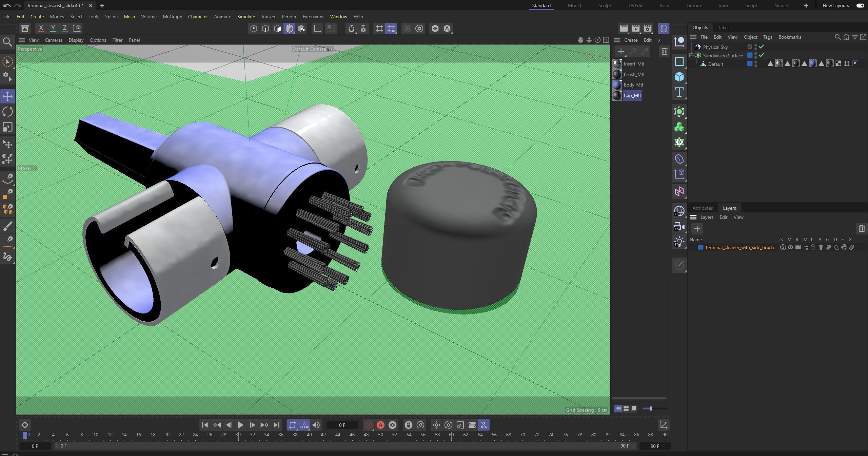Toggle timeline sound speaker
Screen dimensions: 868x456
click(316, 425)
